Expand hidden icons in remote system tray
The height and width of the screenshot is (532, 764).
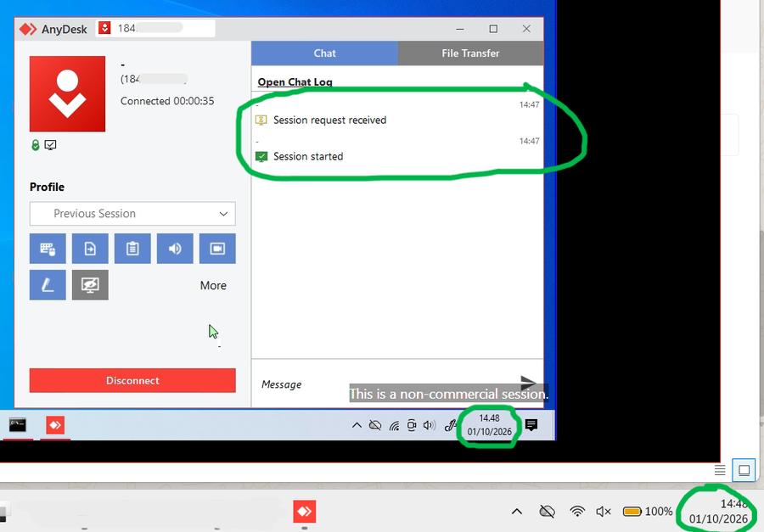click(x=357, y=425)
